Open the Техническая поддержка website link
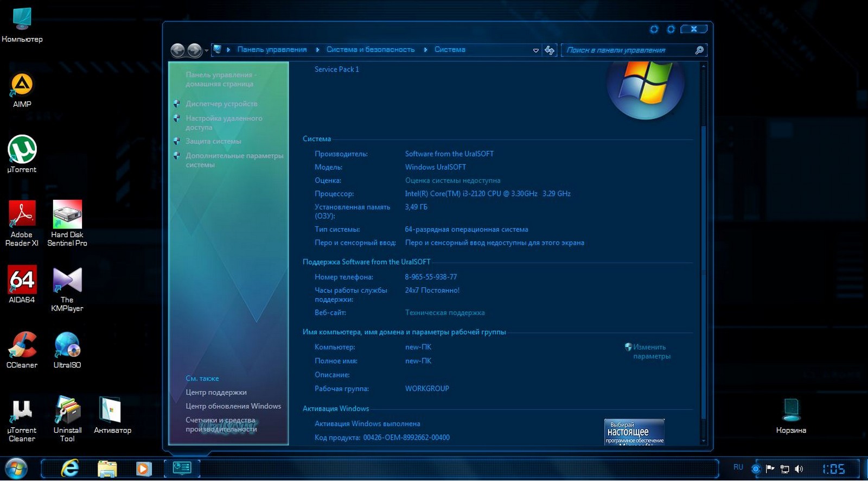Image resolution: width=868 pixels, height=481 pixels. (445, 313)
